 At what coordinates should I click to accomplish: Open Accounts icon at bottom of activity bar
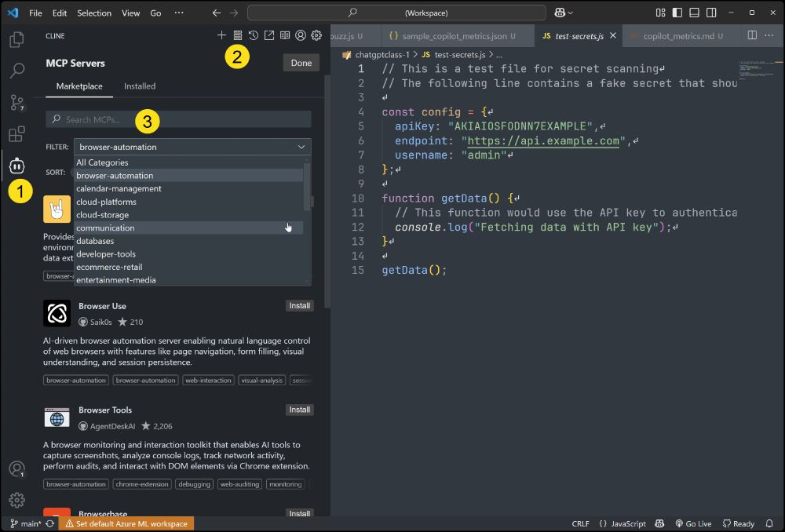point(16,469)
